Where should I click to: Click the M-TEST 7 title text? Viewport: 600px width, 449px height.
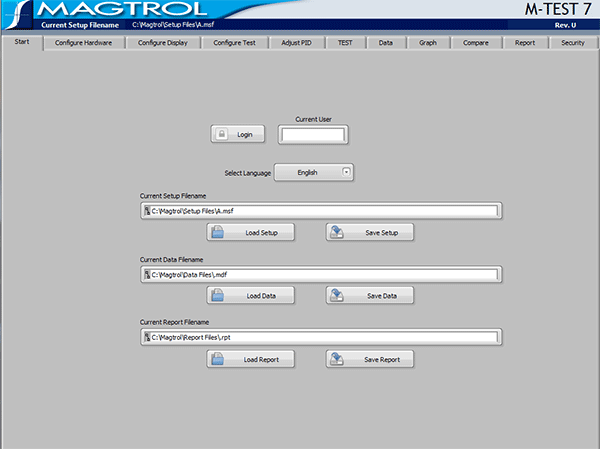[558, 9]
